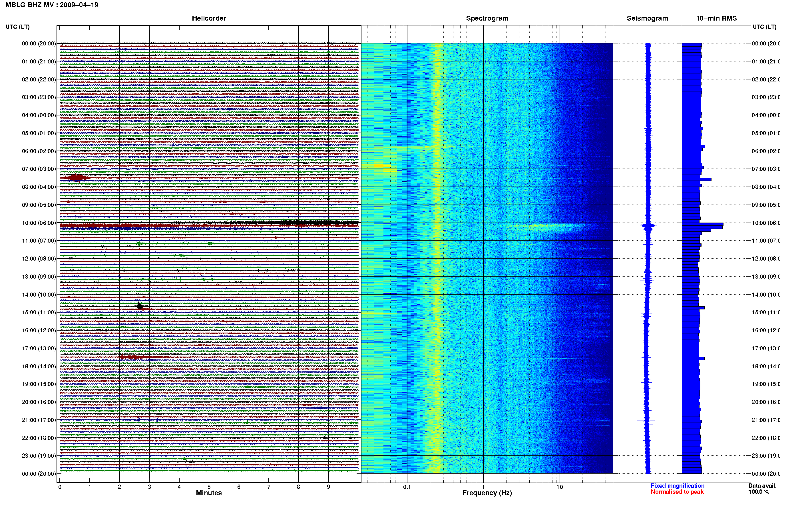Select the left '22:00 (18:00)' time label

click(39, 438)
